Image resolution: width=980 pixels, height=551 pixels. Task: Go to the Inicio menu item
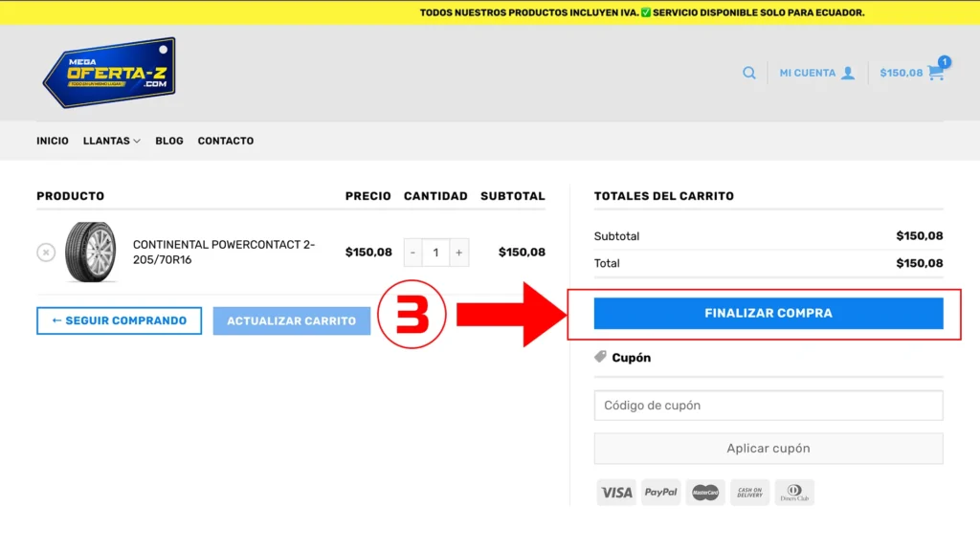tap(53, 141)
